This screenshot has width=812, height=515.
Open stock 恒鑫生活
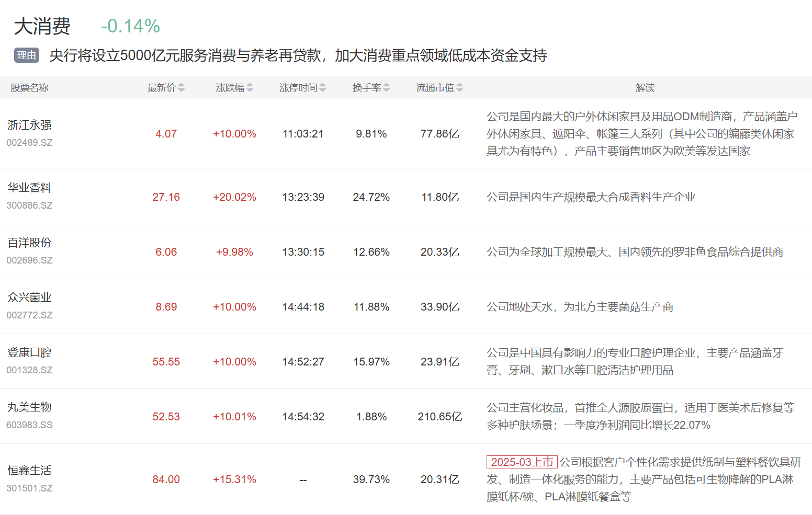click(29, 471)
